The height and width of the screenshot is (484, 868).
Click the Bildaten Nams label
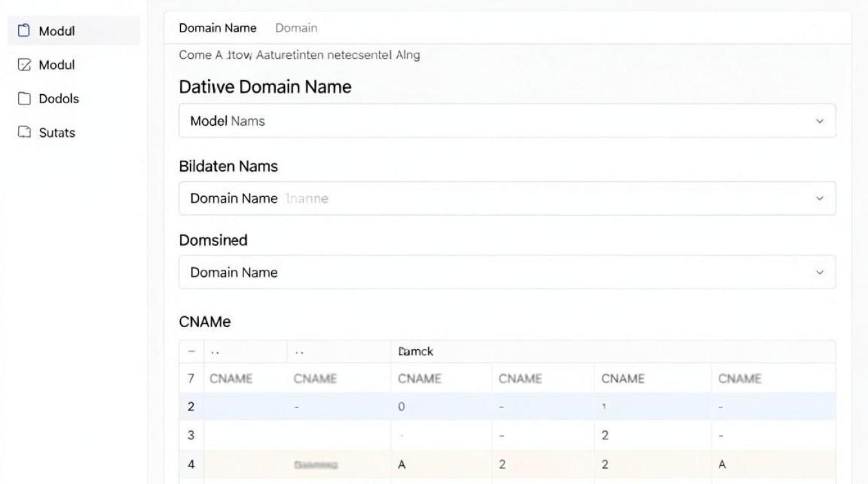pyautogui.click(x=229, y=166)
